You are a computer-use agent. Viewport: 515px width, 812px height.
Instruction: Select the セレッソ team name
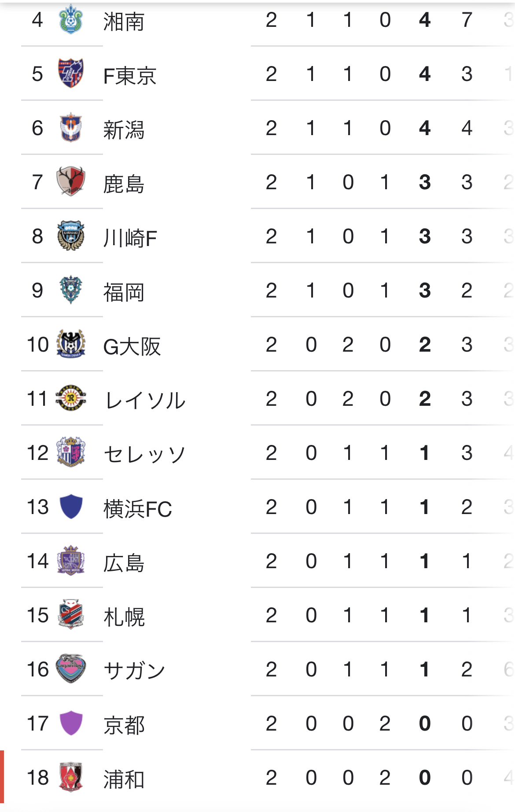[145, 454]
